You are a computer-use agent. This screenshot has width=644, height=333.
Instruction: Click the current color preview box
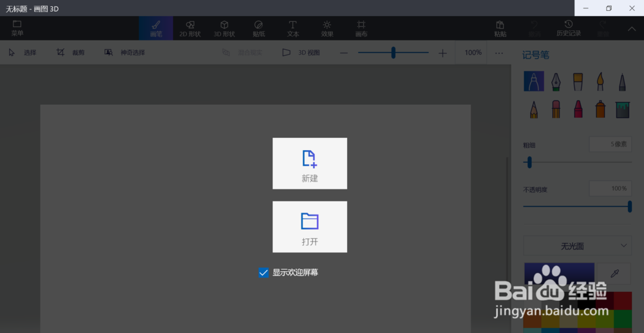(559, 274)
